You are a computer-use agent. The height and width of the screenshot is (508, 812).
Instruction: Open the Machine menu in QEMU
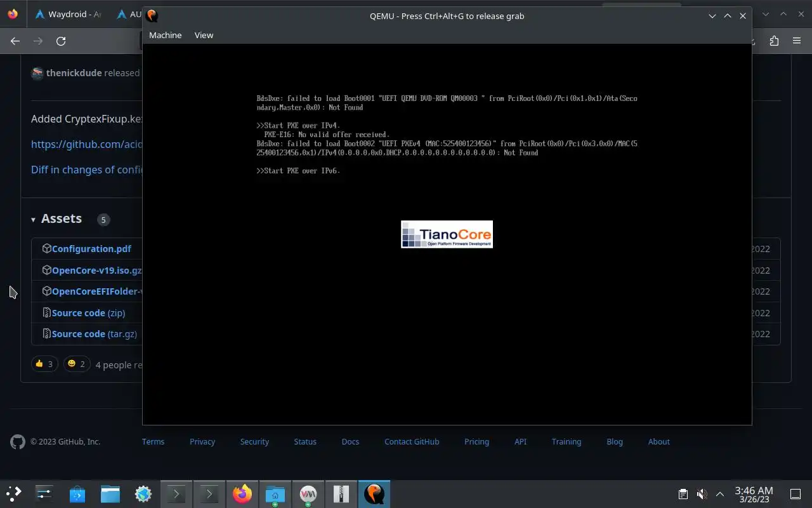(165, 35)
